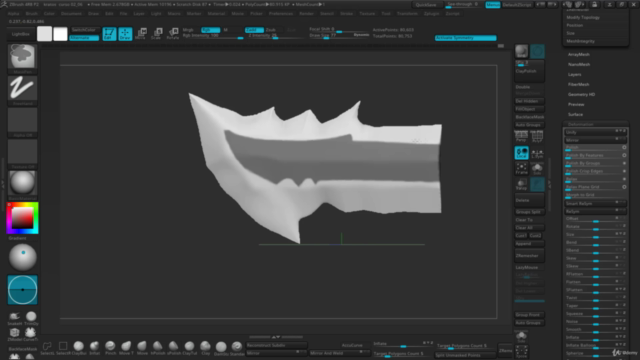Activate the Scale transform icon

pyautogui.click(x=156, y=34)
